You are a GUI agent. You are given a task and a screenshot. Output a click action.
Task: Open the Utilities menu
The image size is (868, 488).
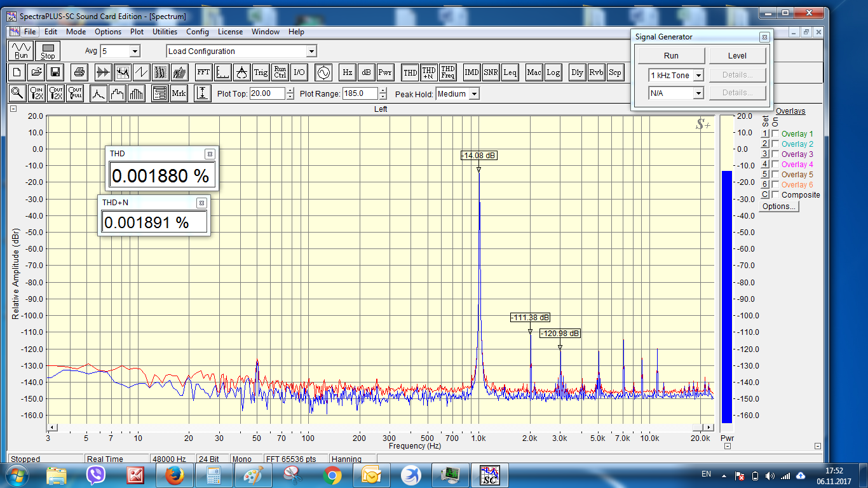(x=165, y=32)
